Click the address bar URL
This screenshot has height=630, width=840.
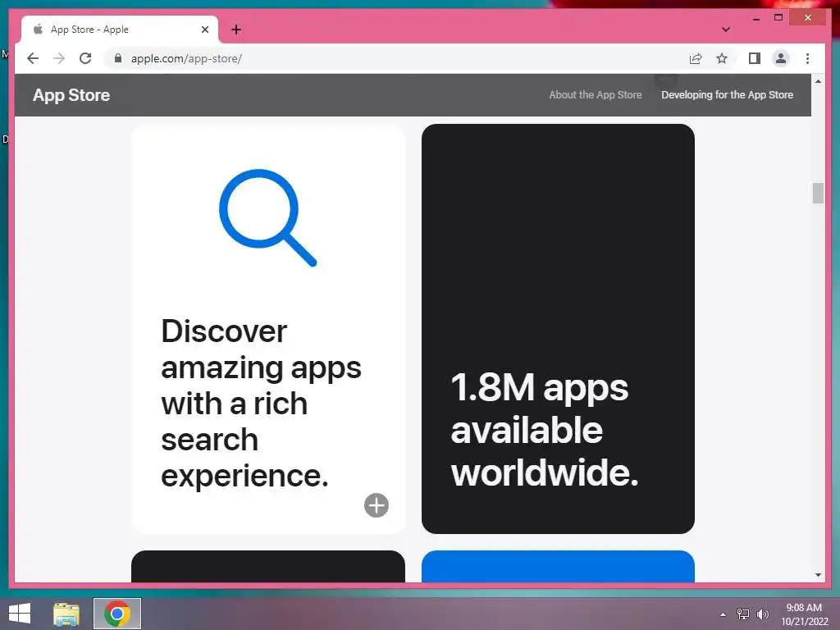(x=186, y=58)
